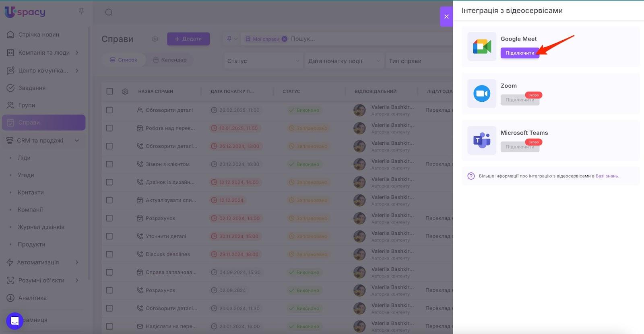Screen dimensions: 644x334
Task: Click disabled Zoom Підключити button
Action: (x=520, y=100)
